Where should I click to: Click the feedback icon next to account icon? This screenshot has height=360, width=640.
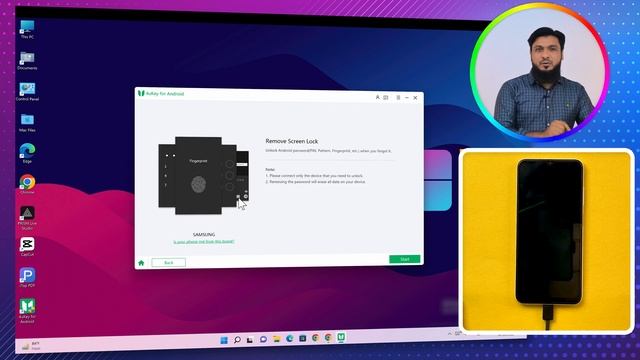[x=386, y=98]
